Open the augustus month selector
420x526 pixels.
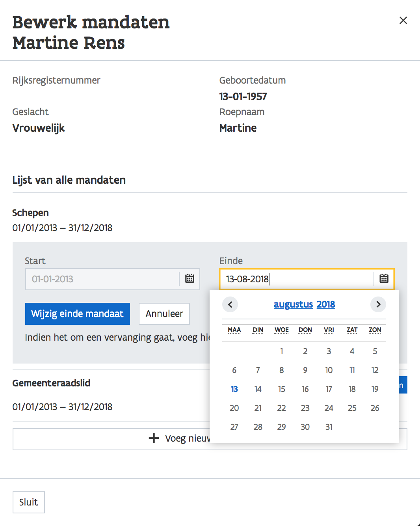pos(293,304)
